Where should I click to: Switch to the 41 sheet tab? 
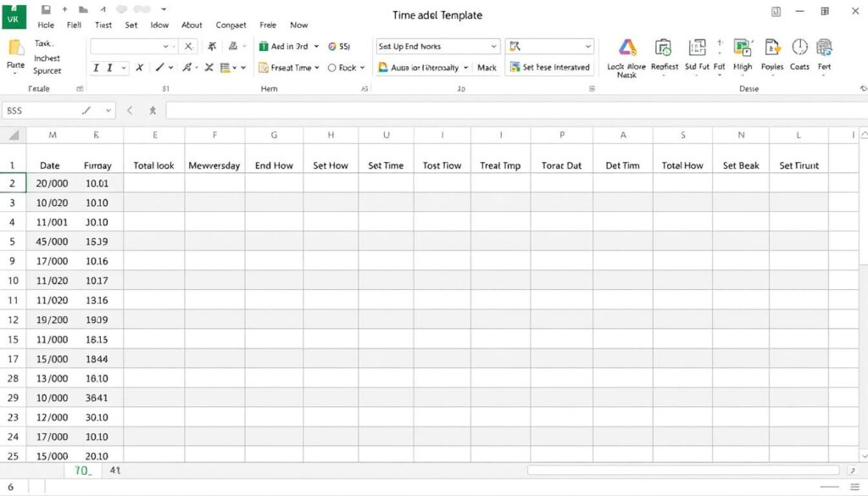point(115,470)
